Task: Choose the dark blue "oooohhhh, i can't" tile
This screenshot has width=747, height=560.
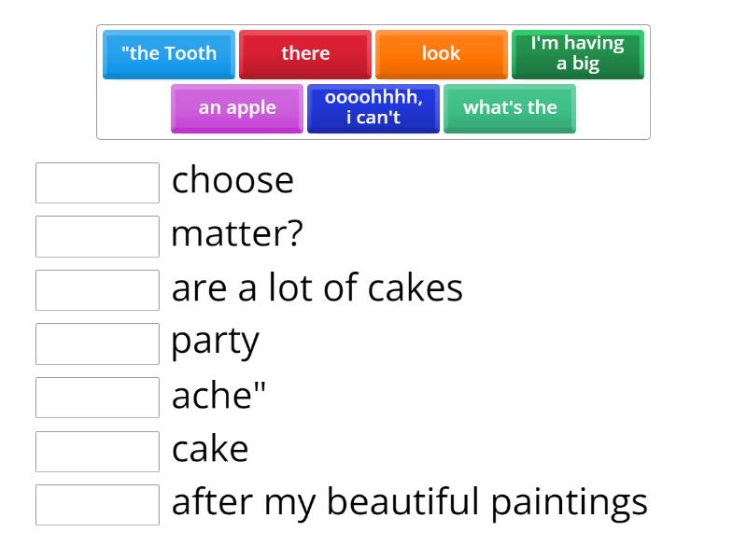Action: [x=373, y=107]
